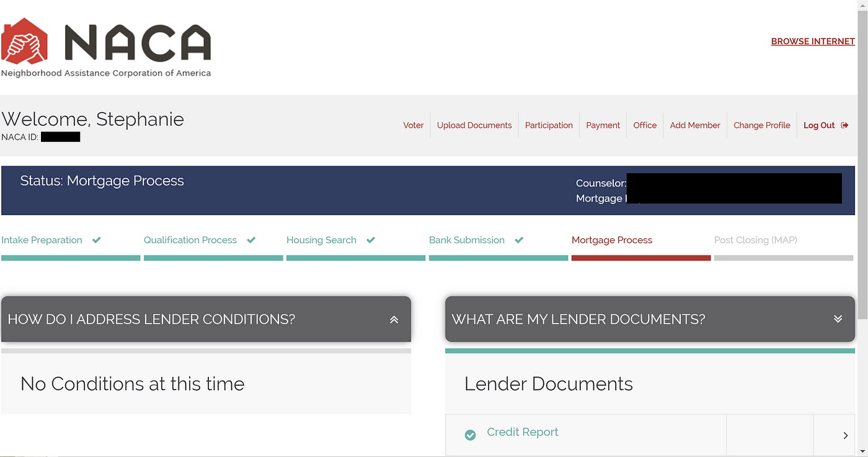Viewport: 868px width, 457px height.
Task: Select the Housing Search step
Action: [321, 240]
